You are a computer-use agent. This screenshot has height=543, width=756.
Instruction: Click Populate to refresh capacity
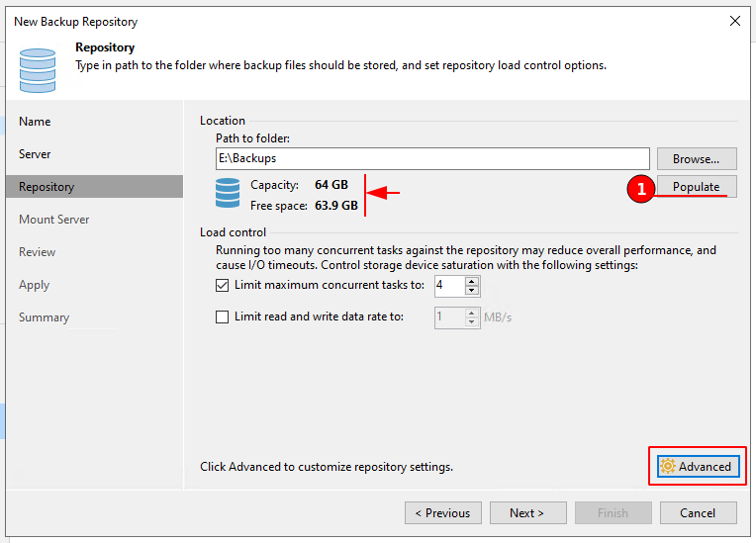697,187
